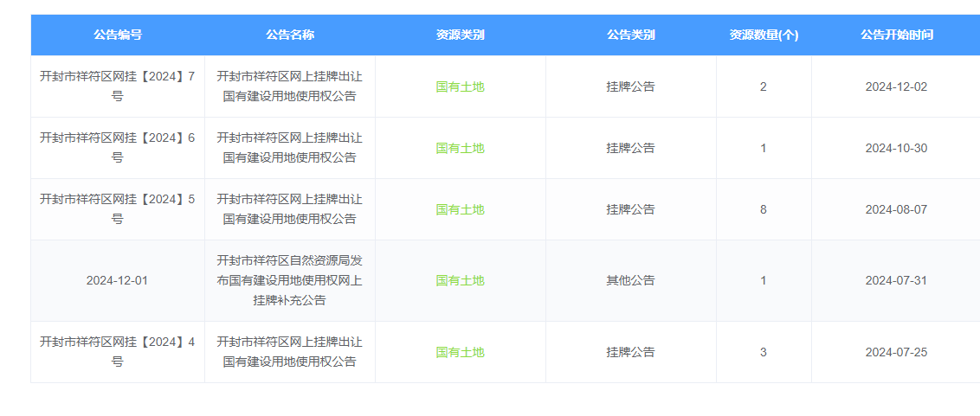Click the resource count 2 cell
Screen dimensions: 980x416
point(763,86)
